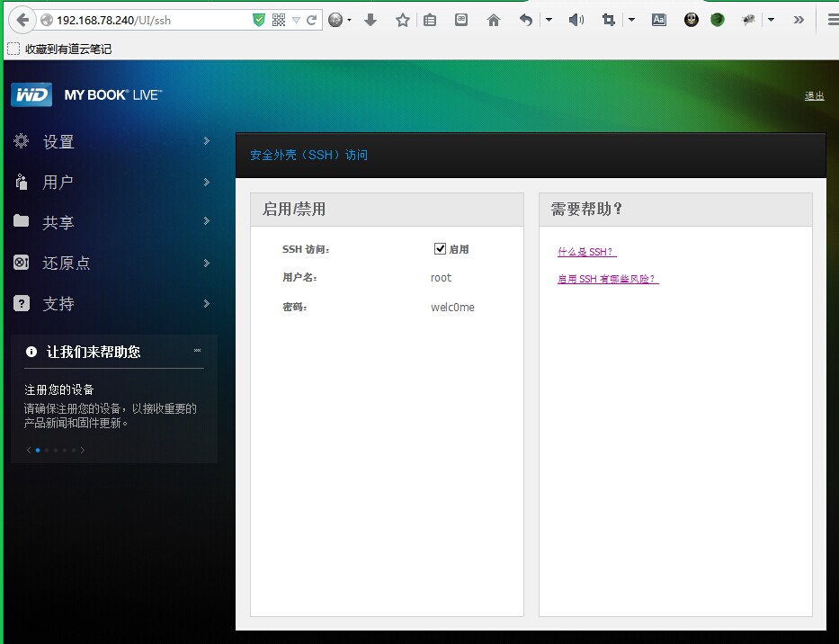Open the QR code icon in address bar

click(x=278, y=21)
